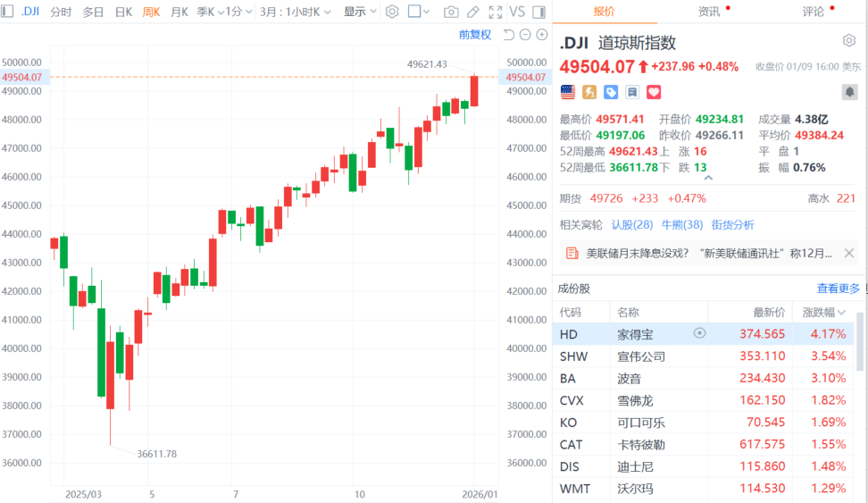Screen dimensions: 868x503
Task: Select the WMT 沃尔玛 row
Action: [703, 489]
